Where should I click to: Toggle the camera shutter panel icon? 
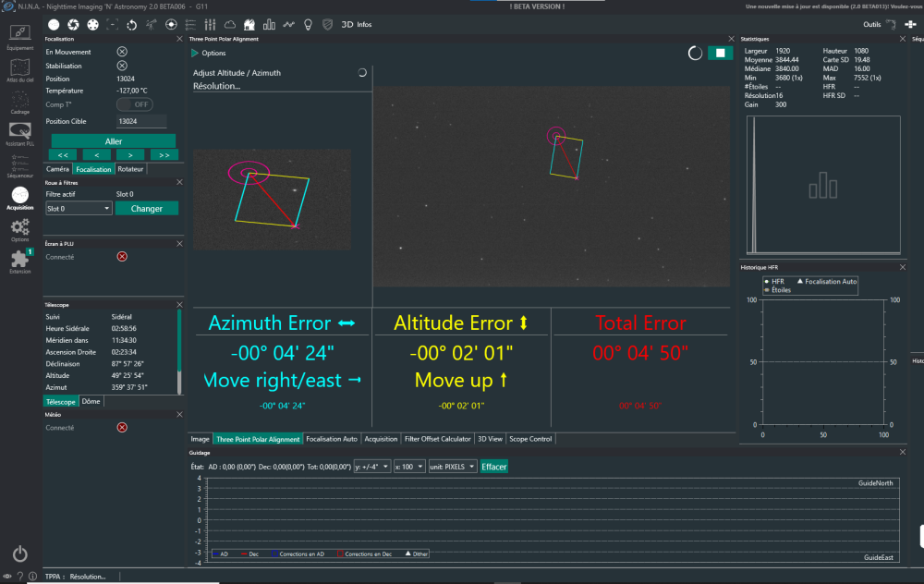[73, 25]
